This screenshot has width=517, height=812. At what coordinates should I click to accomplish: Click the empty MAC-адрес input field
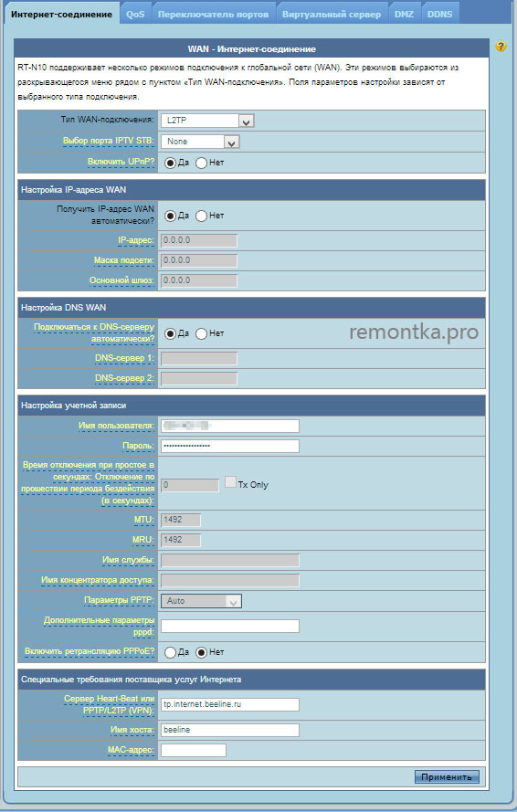click(194, 750)
